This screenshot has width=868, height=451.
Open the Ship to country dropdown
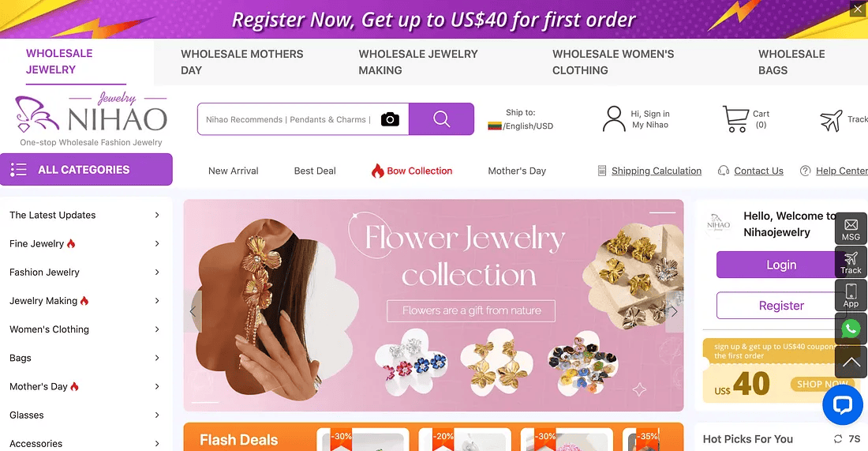coord(520,119)
